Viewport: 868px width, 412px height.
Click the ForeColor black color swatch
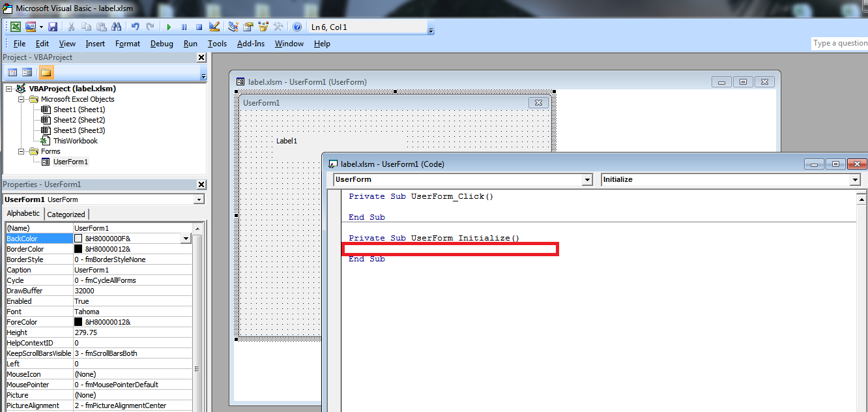tap(78, 322)
